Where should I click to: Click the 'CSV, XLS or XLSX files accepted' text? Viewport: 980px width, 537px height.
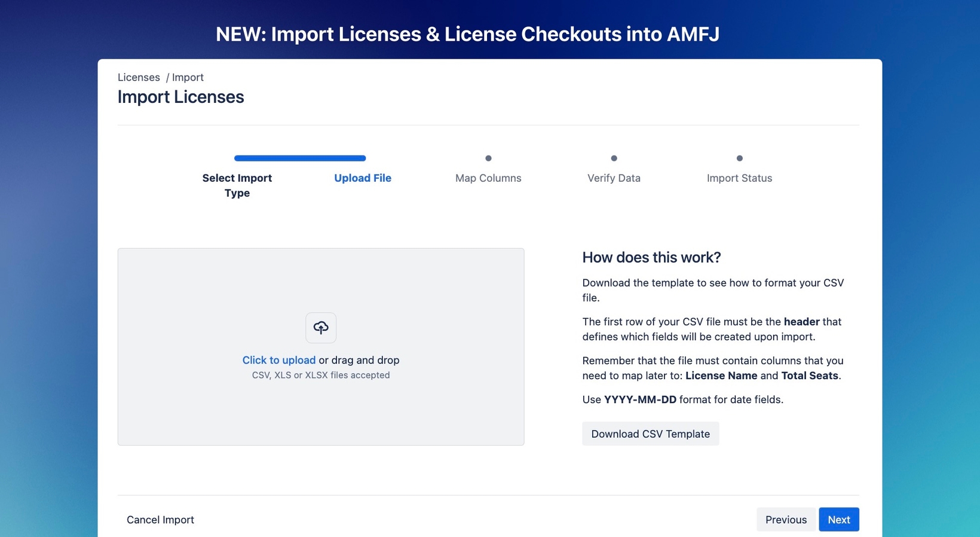[321, 375]
